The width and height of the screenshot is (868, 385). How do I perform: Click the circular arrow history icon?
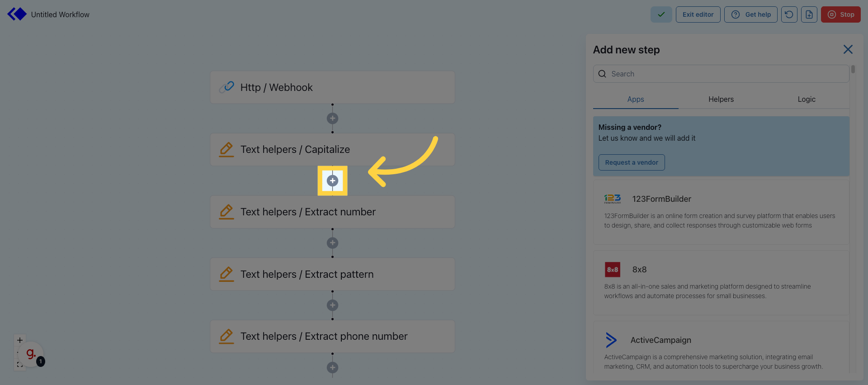(789, 14)
